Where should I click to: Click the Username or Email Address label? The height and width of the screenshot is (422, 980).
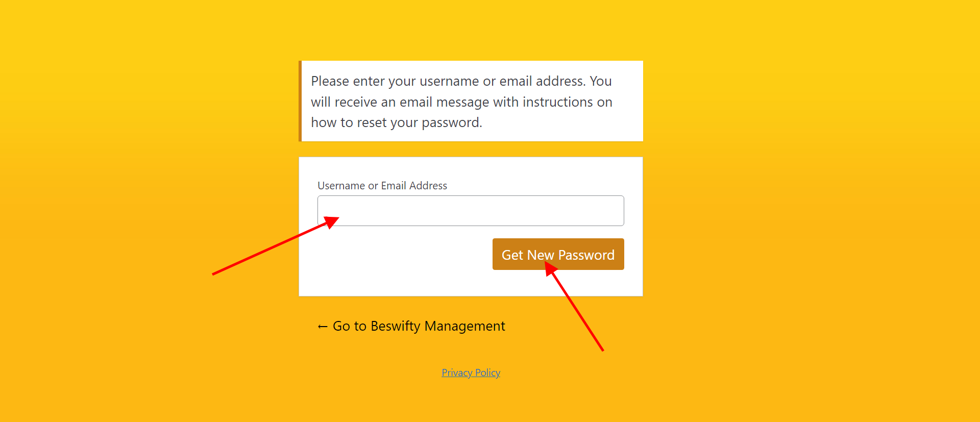coord(382,186)
